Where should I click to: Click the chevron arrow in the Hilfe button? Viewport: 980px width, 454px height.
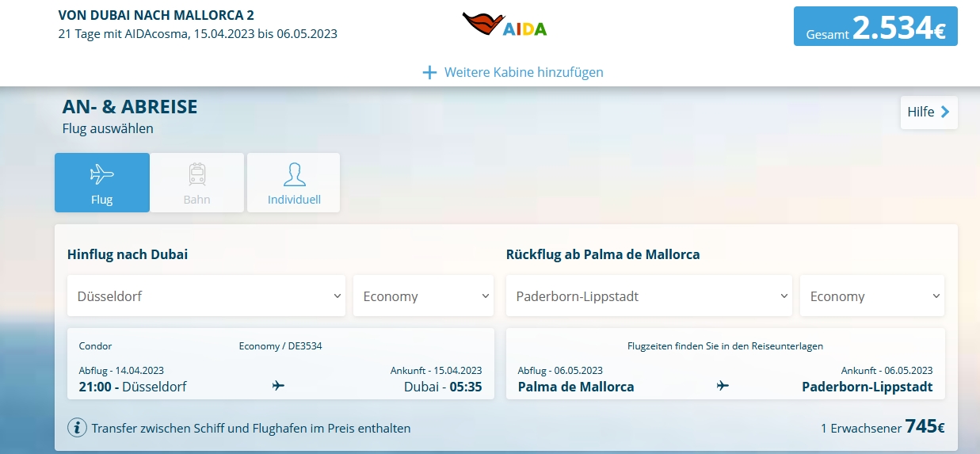pyautogui.click(x=945, y=113)
